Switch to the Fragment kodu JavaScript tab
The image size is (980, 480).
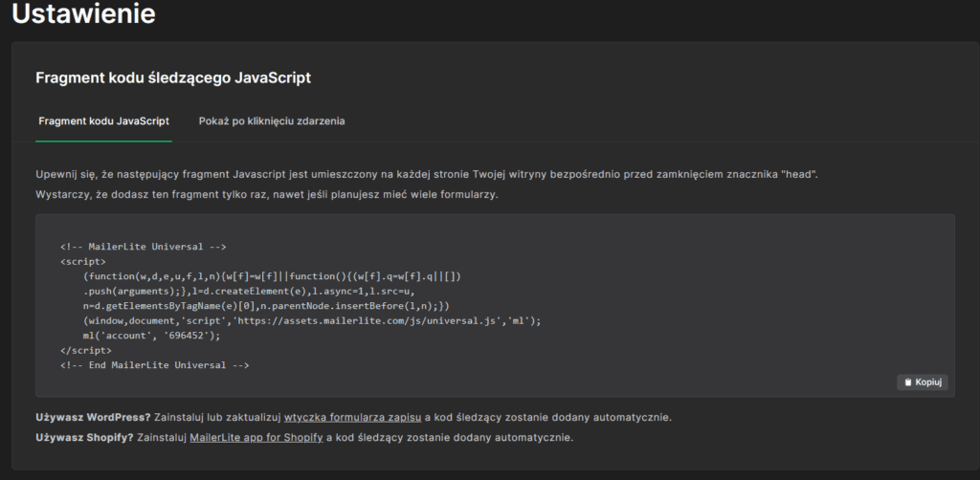click(103, 121)
